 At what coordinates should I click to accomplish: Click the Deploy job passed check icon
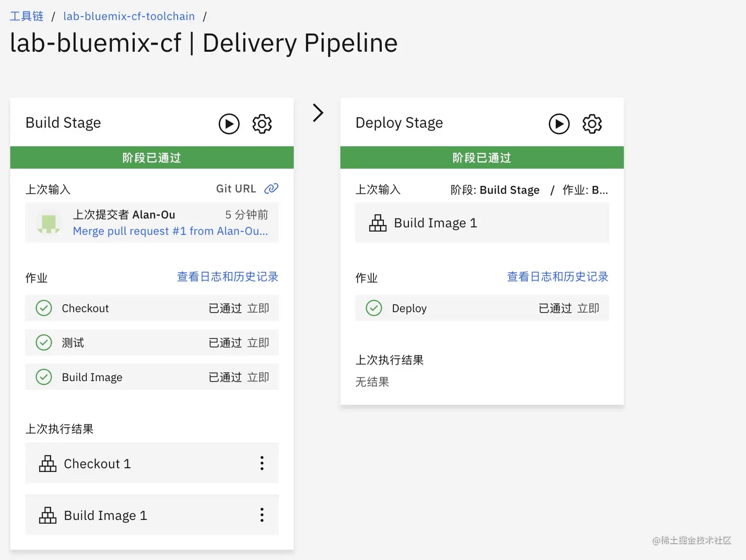pyautogui.click(x=374, y=308)
